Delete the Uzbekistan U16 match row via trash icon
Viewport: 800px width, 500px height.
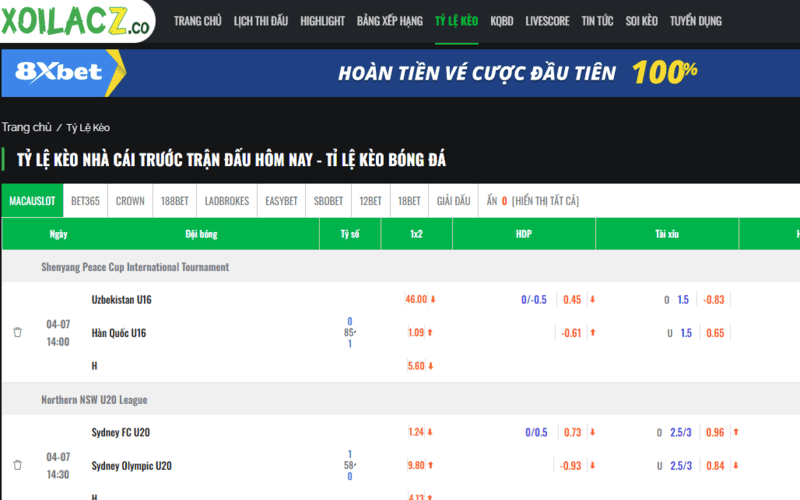pyautogui.click(x=17, y=332)
